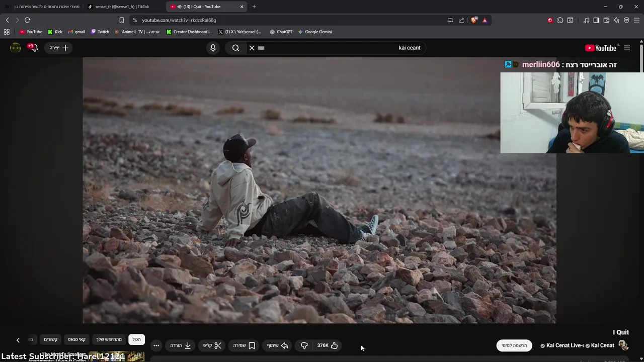Open the Kick bookmark
The height and width of the screenshot is (362, 644).
click(x=55, y=32)
